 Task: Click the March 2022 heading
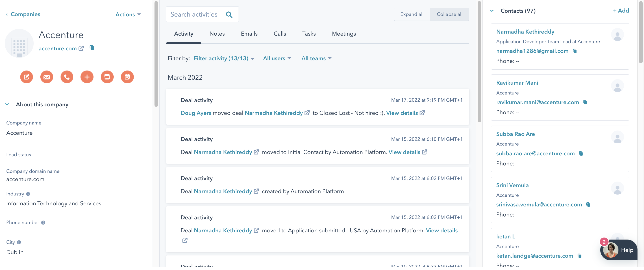185,78
